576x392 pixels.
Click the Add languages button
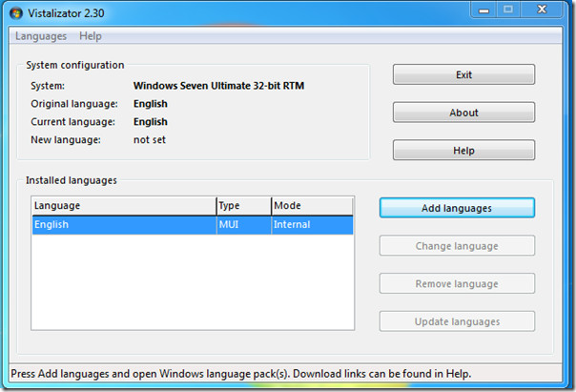[457, 208]
